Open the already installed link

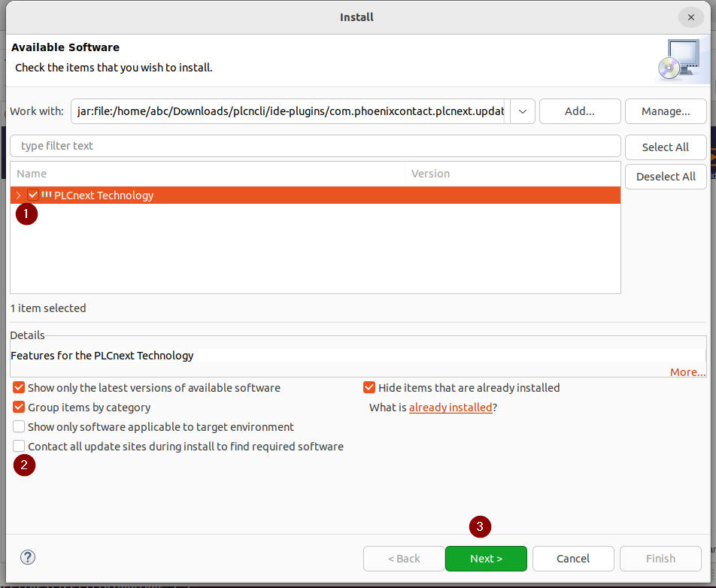point(451,408)
